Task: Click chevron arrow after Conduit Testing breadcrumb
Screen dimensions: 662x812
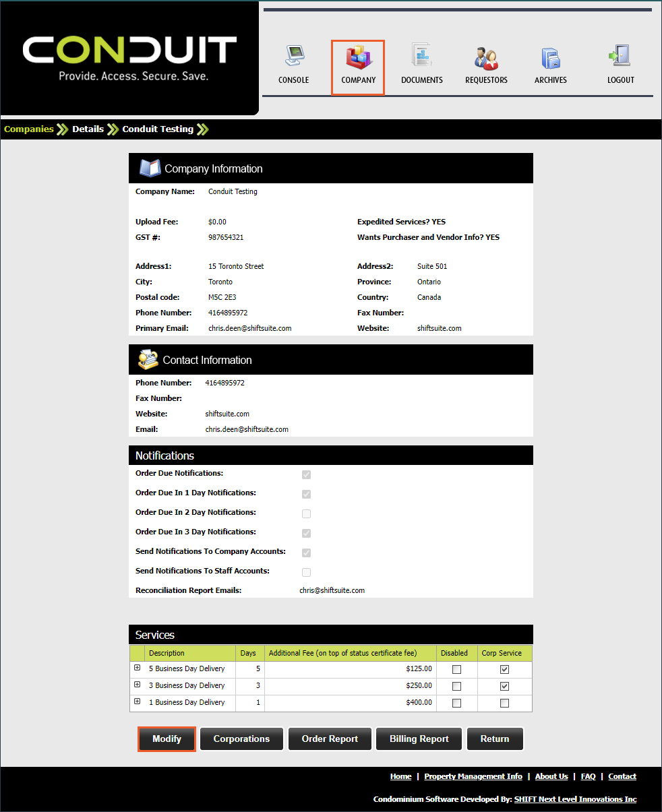Action: click(x=202, y=129)
